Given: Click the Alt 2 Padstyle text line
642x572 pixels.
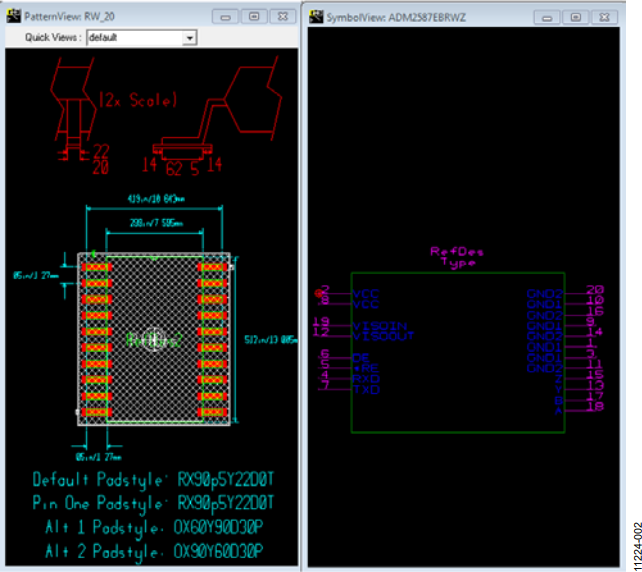Looking at the screenshot, I should (x=154, y=552).
